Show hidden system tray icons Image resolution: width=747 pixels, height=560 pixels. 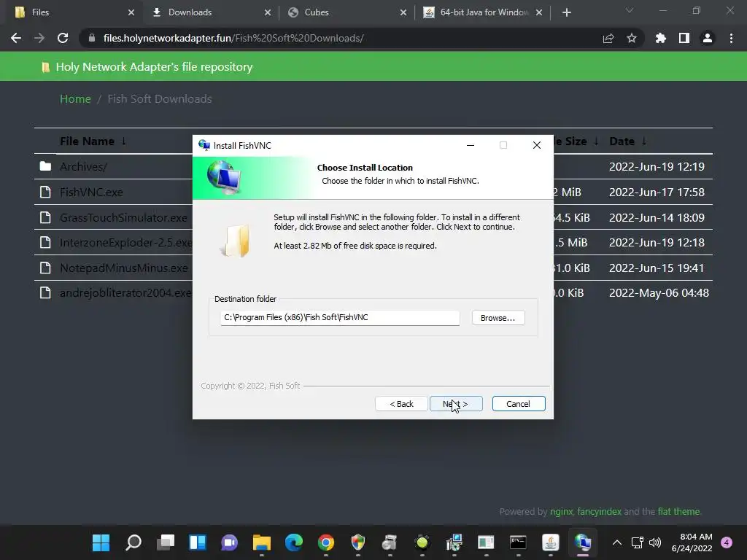click(x=617, y=542)
